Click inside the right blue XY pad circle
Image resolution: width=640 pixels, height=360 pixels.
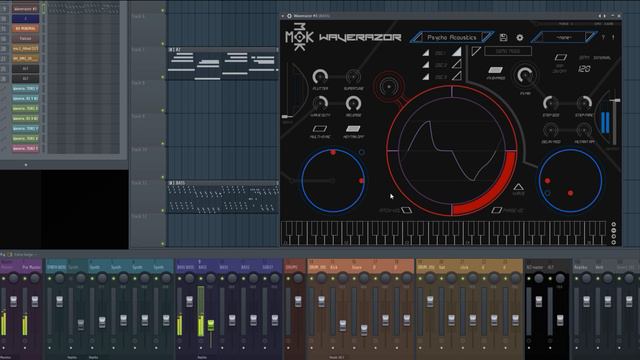point(570,181)
